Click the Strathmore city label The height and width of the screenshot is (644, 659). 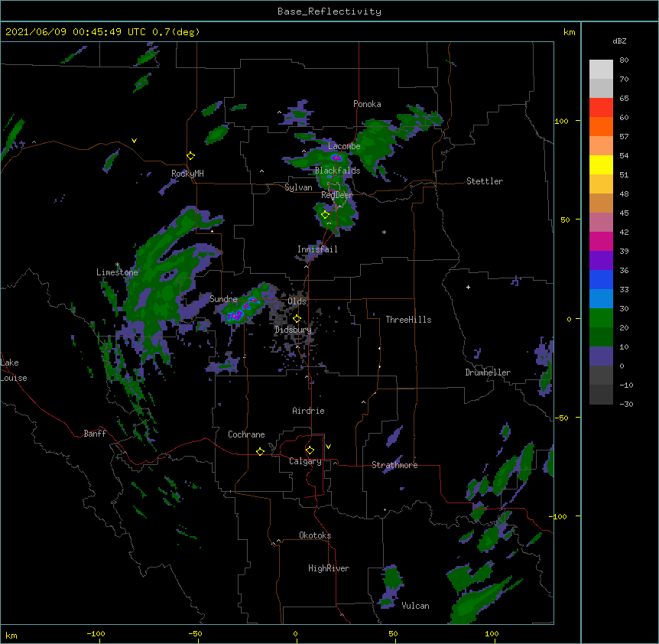pyautogui.click(x=394, y=465)
